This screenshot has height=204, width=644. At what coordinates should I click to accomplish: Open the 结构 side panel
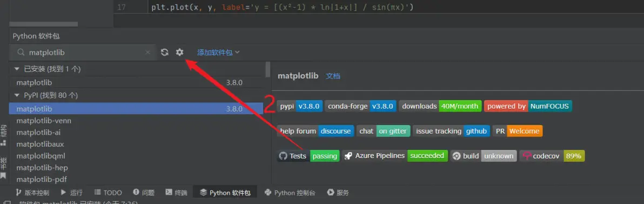4,136
